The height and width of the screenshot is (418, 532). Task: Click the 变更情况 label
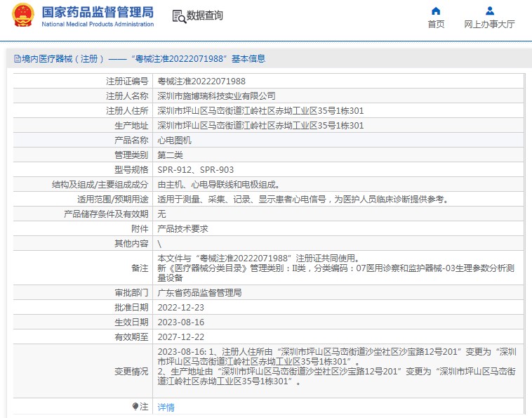coord(131,372)
